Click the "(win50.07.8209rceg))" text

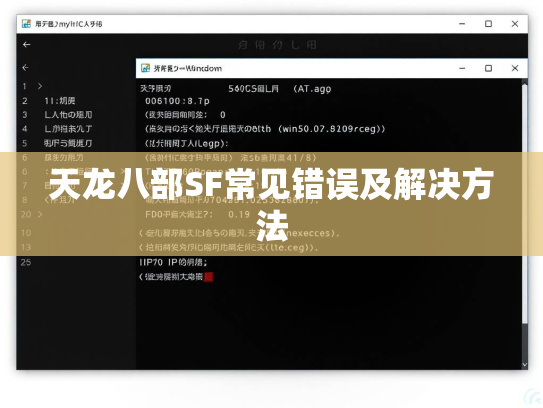tap(331, 129)
